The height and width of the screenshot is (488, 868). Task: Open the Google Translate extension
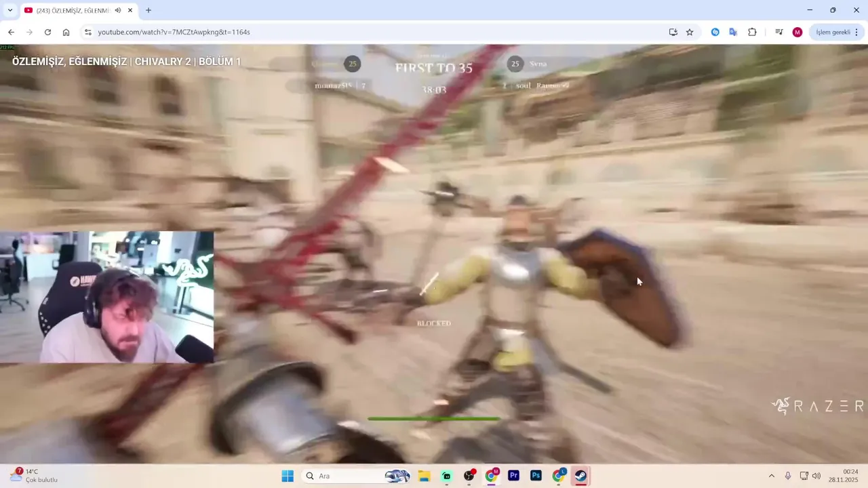click(733, 32)
